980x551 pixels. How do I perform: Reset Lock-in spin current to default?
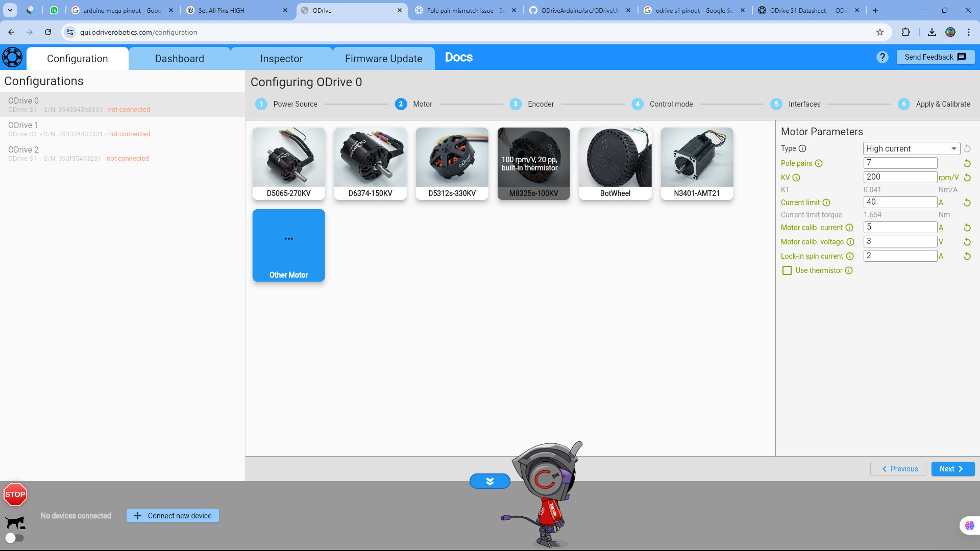pos(967,256)
